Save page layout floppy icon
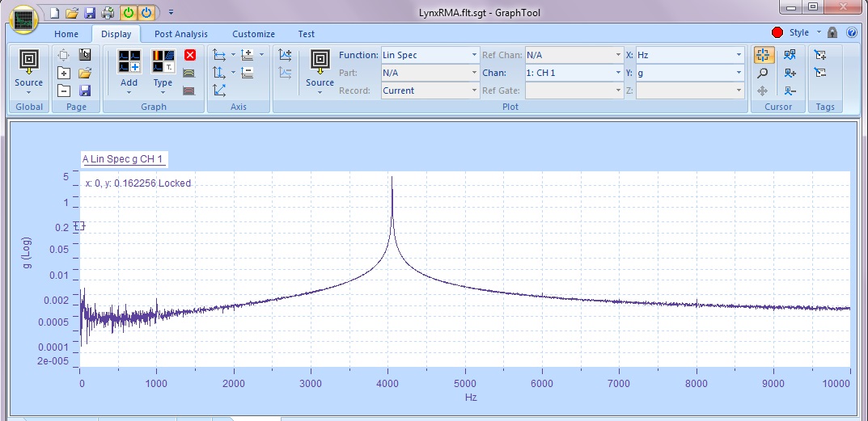868x421 pixels. (85, 91)
